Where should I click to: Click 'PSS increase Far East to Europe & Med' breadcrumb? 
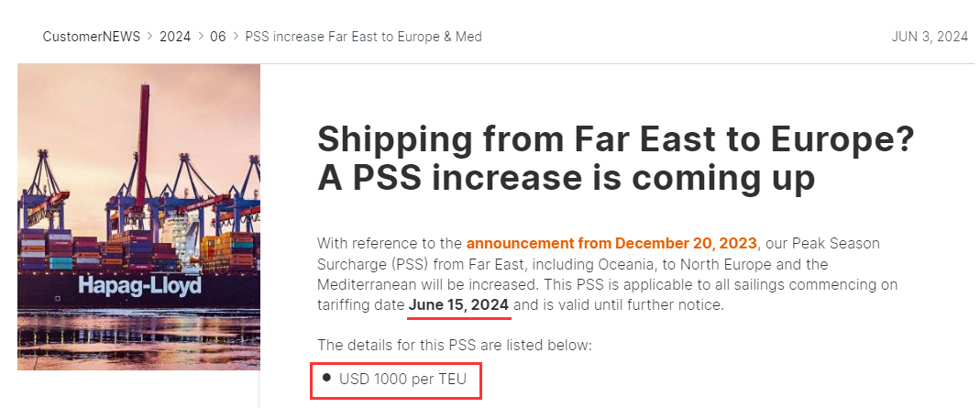[363, 37]
